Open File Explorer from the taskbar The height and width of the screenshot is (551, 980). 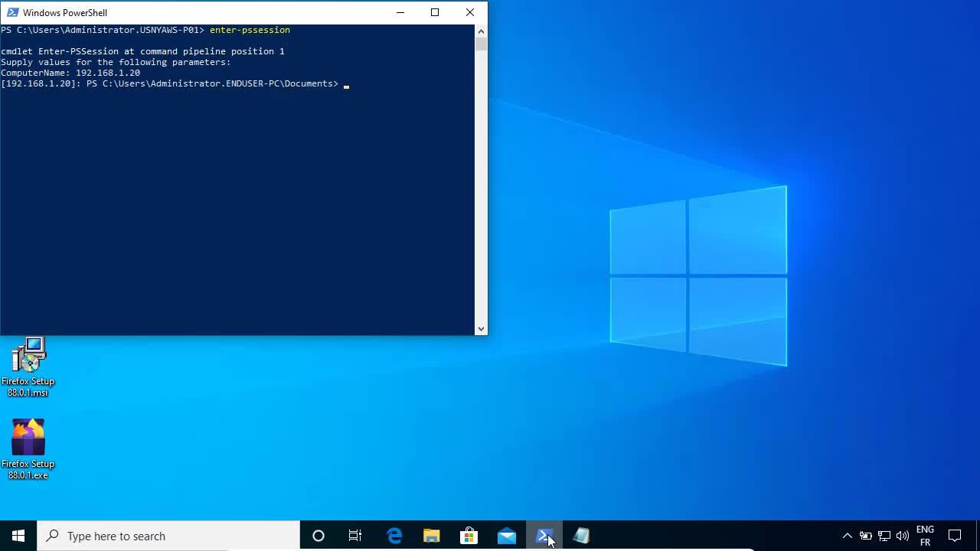point(431,536)
